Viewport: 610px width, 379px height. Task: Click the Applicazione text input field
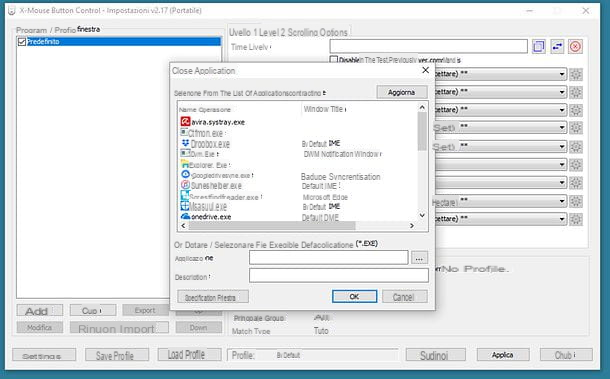click(x=329, y=258)
